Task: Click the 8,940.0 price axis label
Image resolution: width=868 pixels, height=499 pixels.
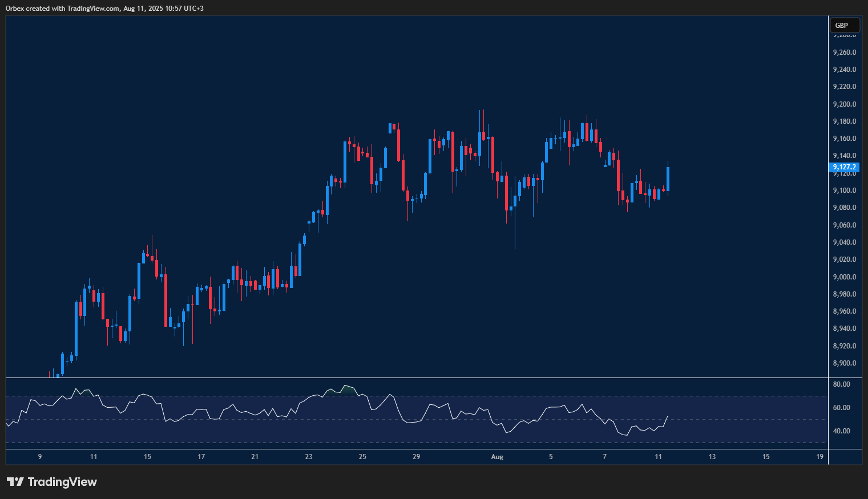Action: pos(845,328)
